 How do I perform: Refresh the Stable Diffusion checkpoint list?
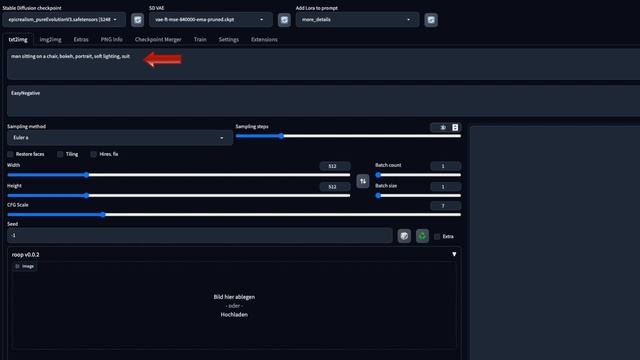pos(138,20)
